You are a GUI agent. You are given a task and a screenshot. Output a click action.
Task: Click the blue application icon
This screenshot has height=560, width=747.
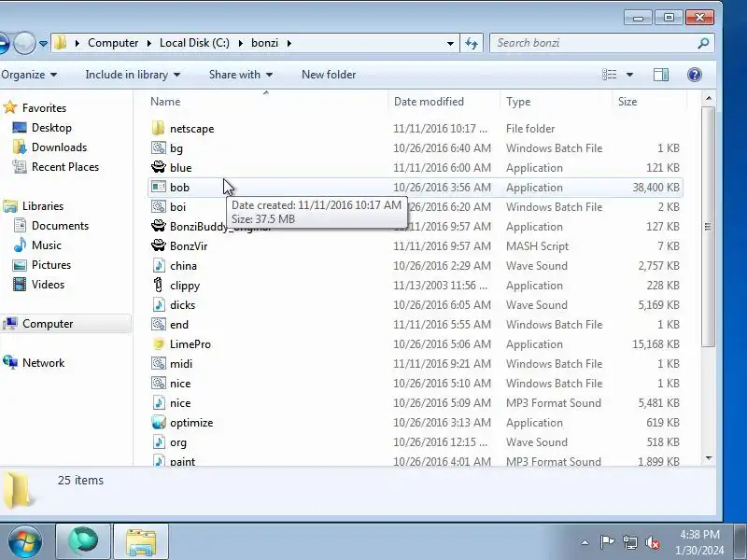[x=158, y=168]
